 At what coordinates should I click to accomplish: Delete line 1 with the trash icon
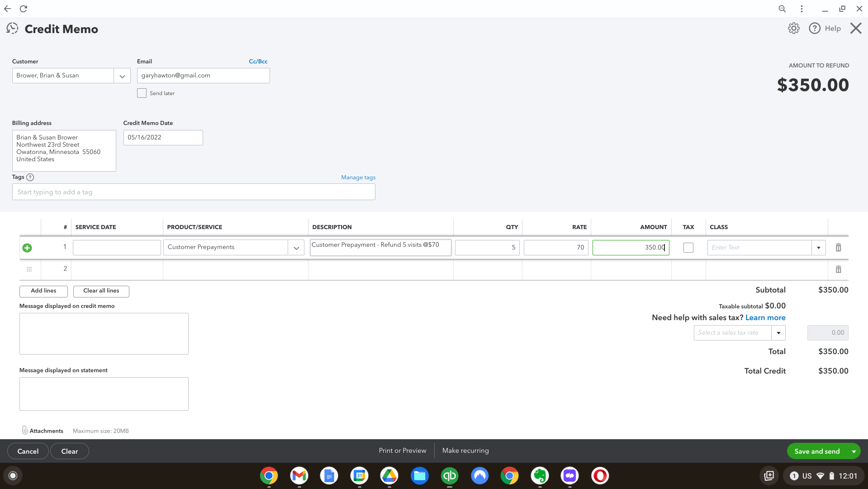tap(838, 248)
